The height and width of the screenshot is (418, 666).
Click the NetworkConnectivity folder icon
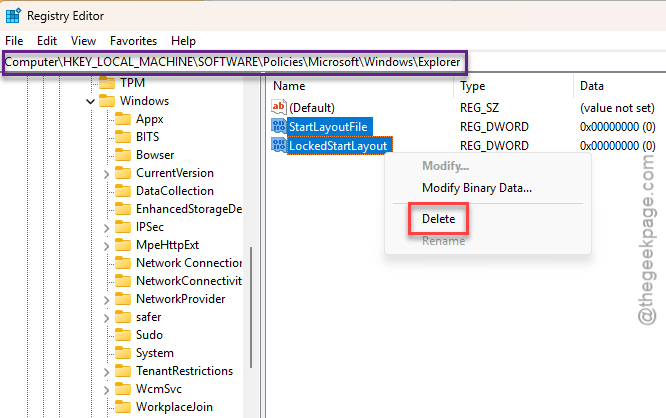click(x=123, y=281)
